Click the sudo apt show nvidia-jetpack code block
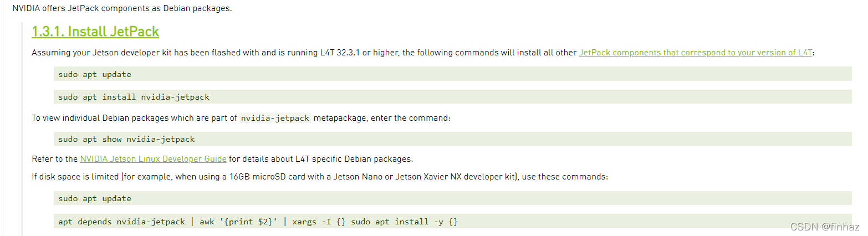868x236 pixels. coord(452,139)
